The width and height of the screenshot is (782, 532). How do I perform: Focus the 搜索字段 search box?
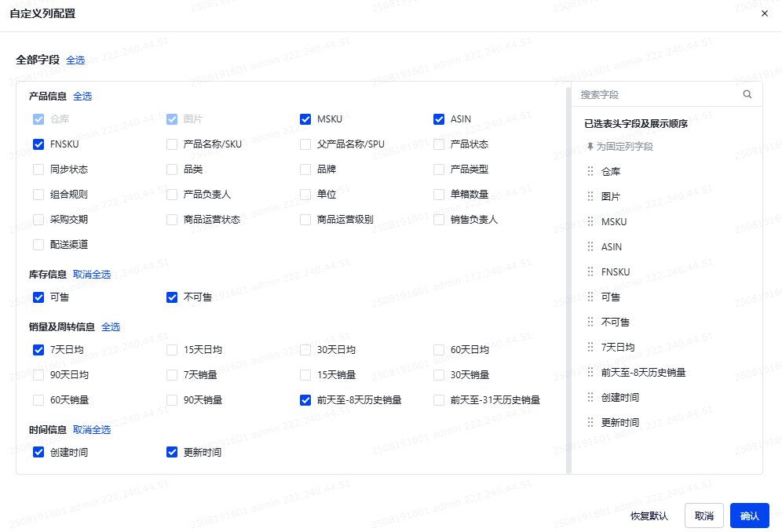click(667, 94)
